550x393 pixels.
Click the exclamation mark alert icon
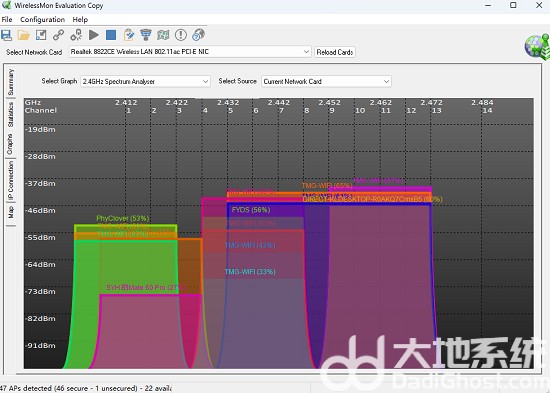pos(181,35)
